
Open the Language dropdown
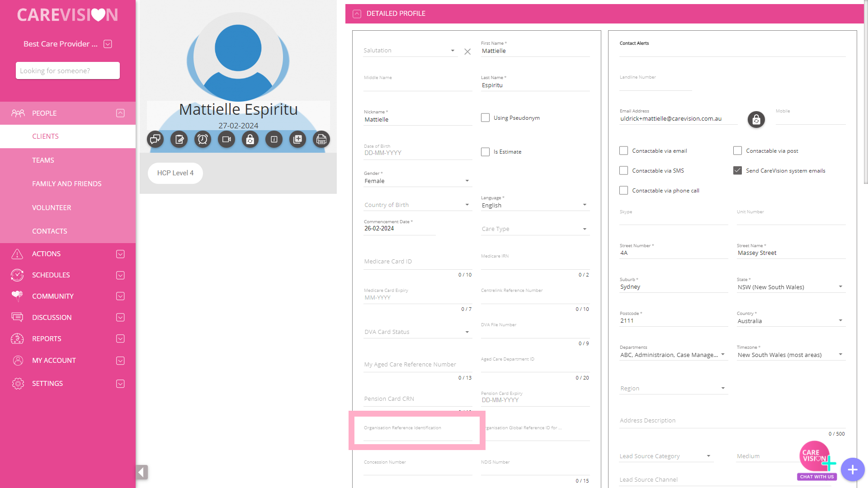(x=535, y=205)
